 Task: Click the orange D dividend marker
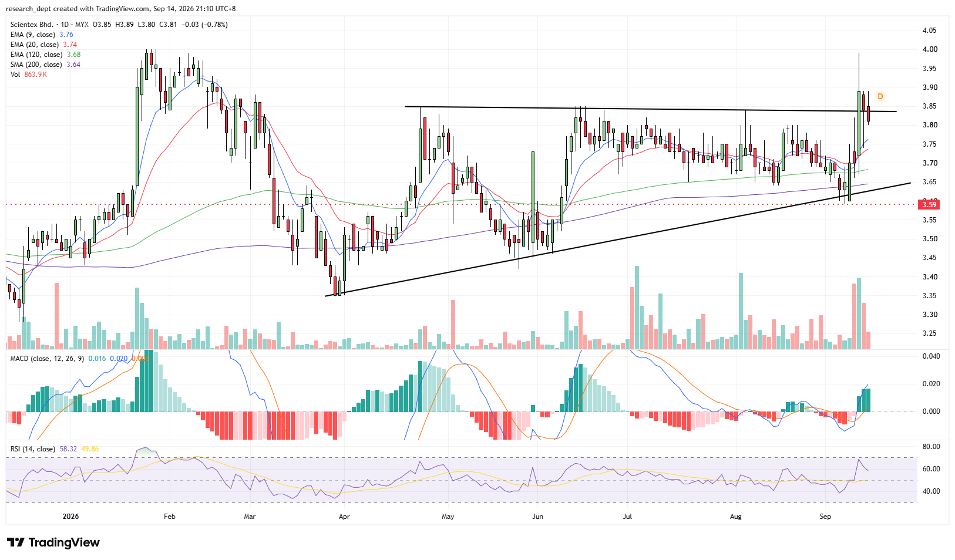880,96
